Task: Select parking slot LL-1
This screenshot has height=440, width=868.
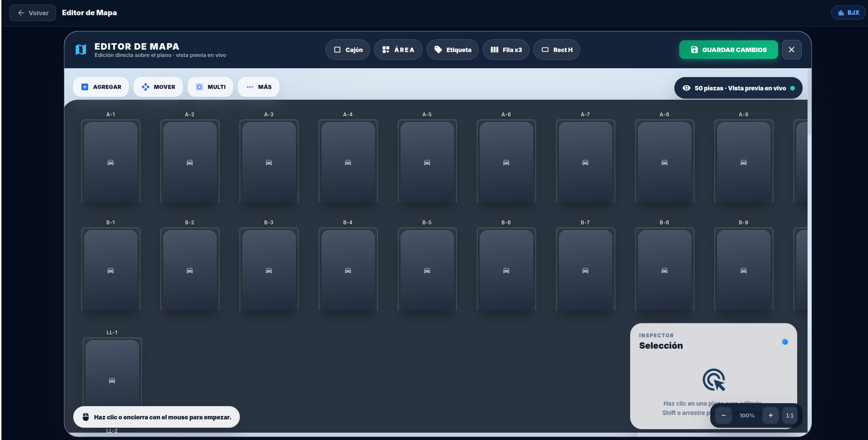Action: pos(112,372)
